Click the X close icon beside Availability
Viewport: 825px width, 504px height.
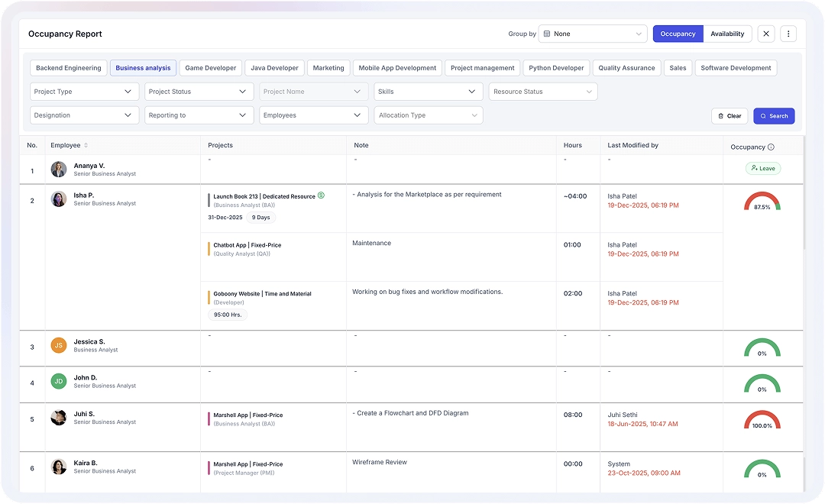[766, 34]
